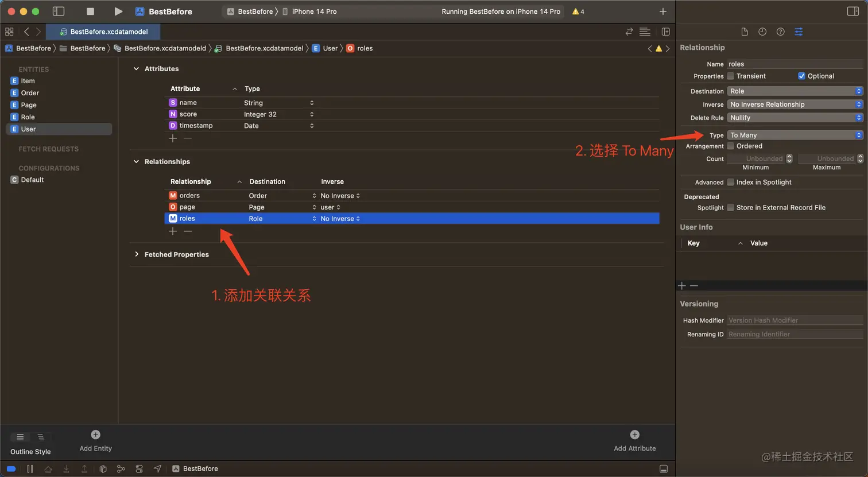Add a new attribute

point(634,440)
